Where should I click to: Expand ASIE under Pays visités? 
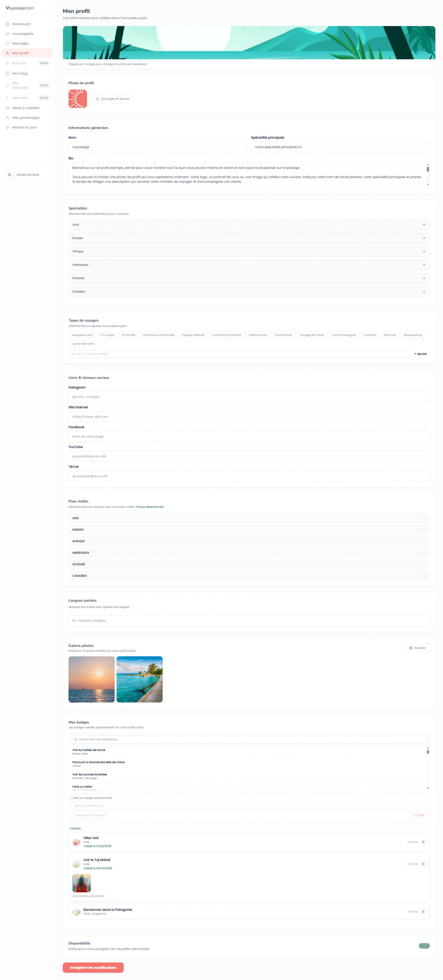tap(249, 518)
